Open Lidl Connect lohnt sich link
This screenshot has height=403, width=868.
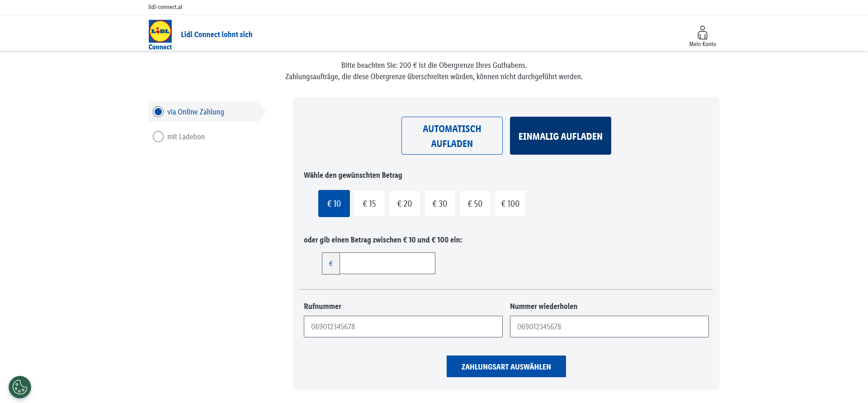tap(217, 34)
